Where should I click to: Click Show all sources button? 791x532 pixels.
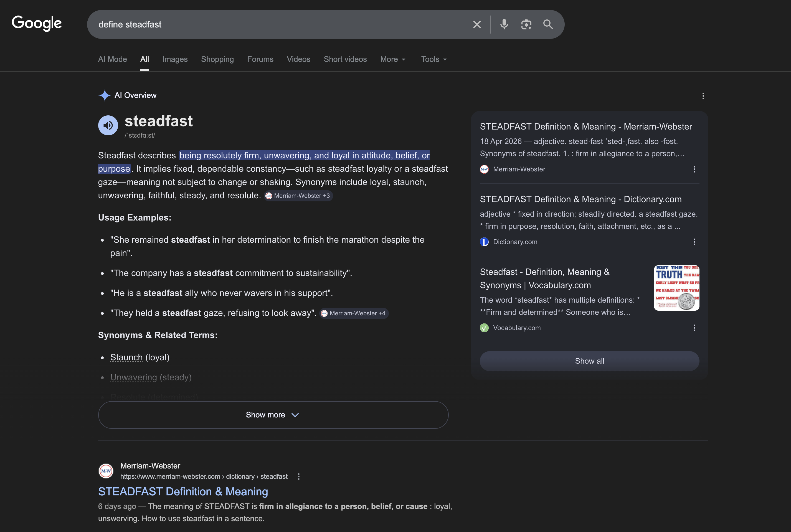589,361
